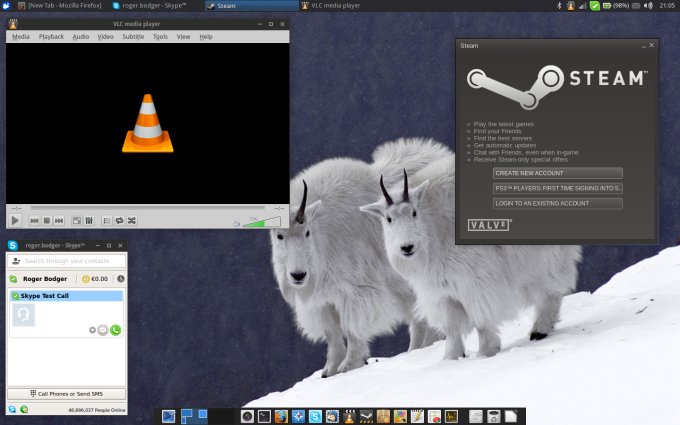This screenshot has width=680, height=425.
Task: Toggle VLC fullscreen video button
Action: tap(76, 220)
